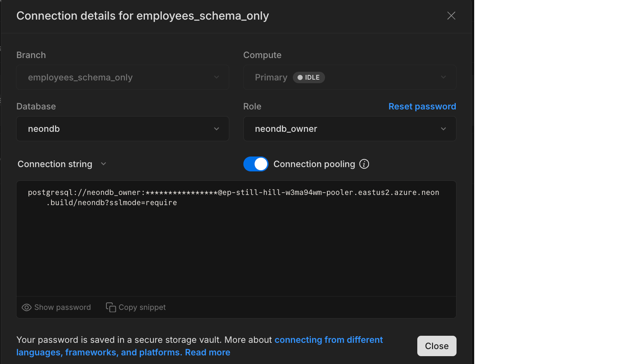Open the Role dropdown showing neondb_owner
This screenshot has width=643, height=364.
[x=349, y=129]
